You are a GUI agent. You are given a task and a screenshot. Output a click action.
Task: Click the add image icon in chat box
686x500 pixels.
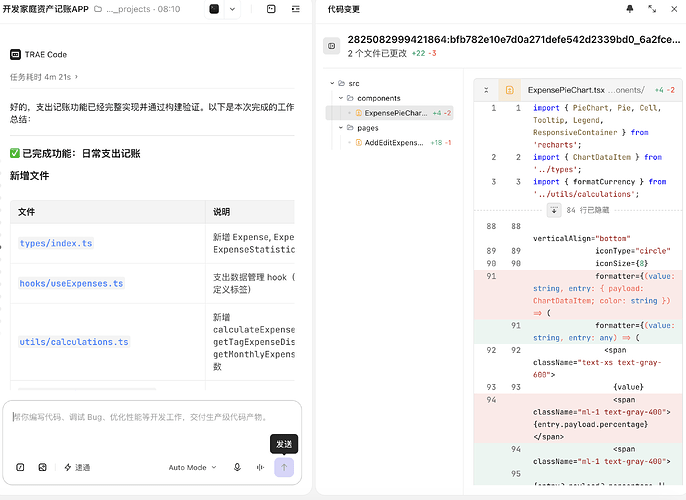(42, 467)
